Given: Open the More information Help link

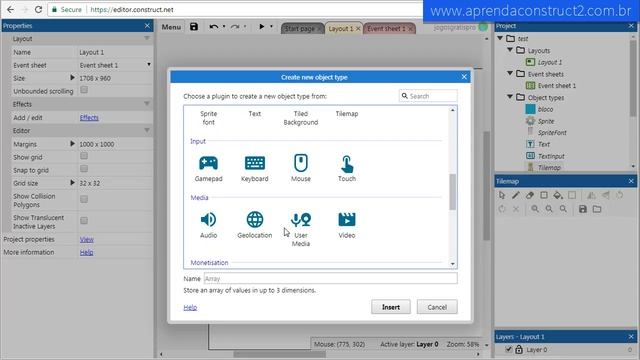Looking at the screenshot, I should coord(86,252).
